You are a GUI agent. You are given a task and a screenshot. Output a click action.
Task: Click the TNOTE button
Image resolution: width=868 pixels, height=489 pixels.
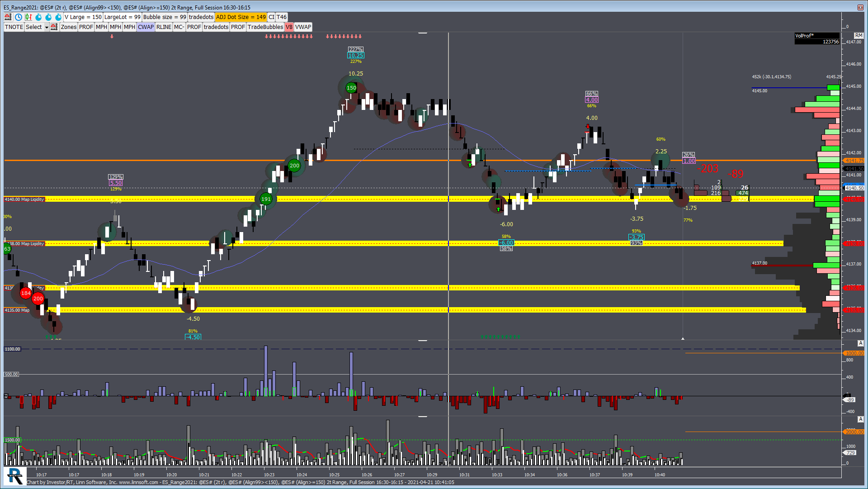pyautogui.click(x=14, y=27)
